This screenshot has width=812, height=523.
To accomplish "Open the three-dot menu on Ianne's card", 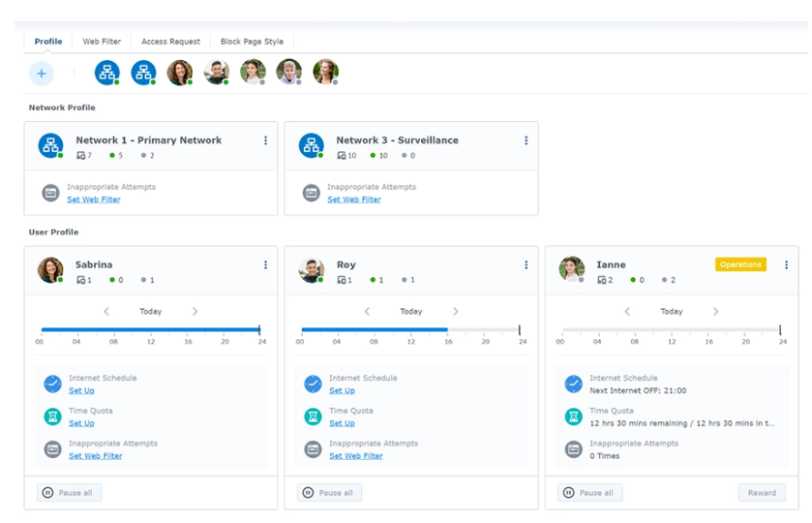I will pyautogui.click(x=786, y=264).
